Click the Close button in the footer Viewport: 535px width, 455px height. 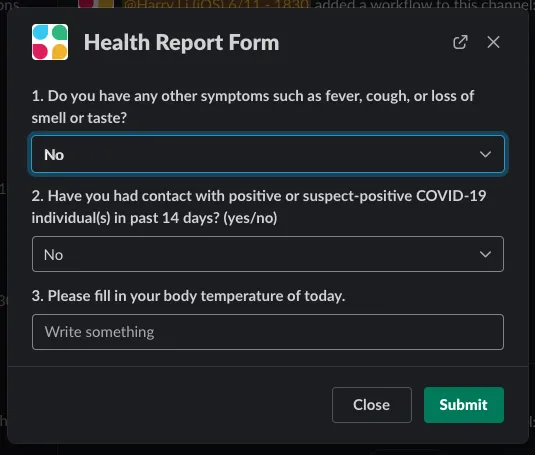372,405
